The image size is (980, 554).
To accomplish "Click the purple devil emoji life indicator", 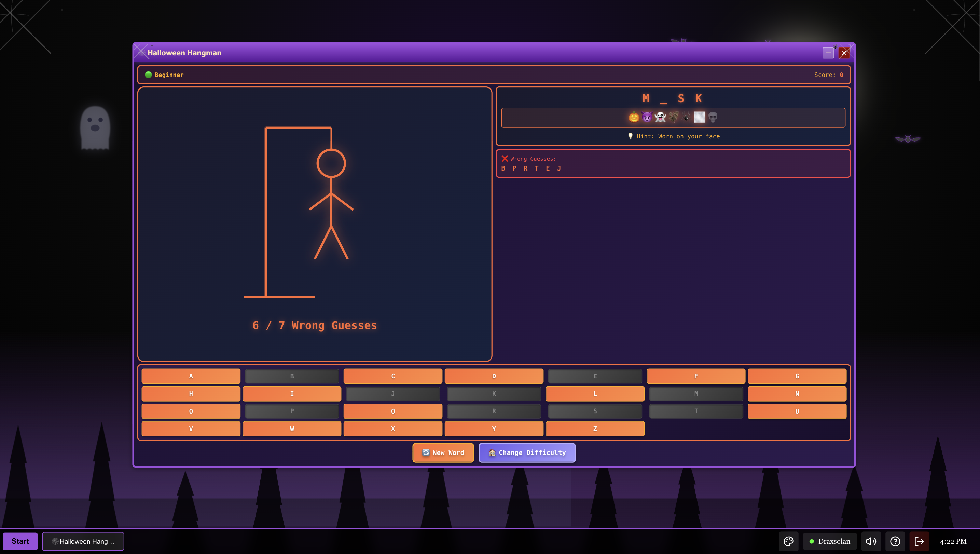I will click(x=647, y=117).
